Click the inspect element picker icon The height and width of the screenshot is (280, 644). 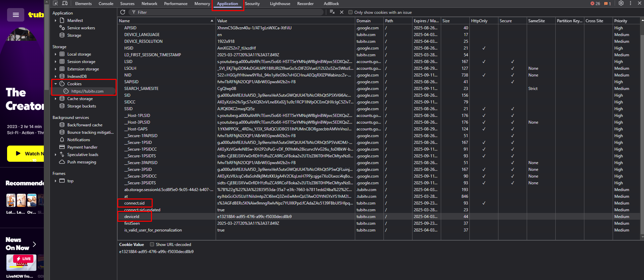[56, 3]
